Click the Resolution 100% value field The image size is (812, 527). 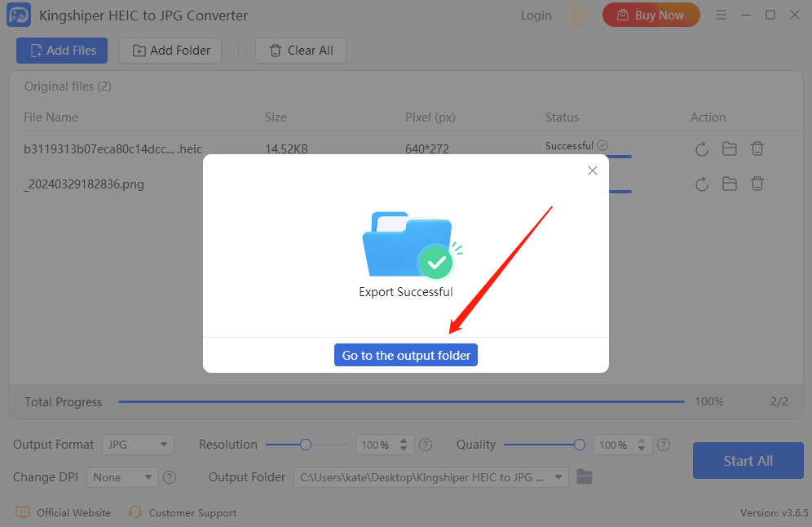pos(377,445)
